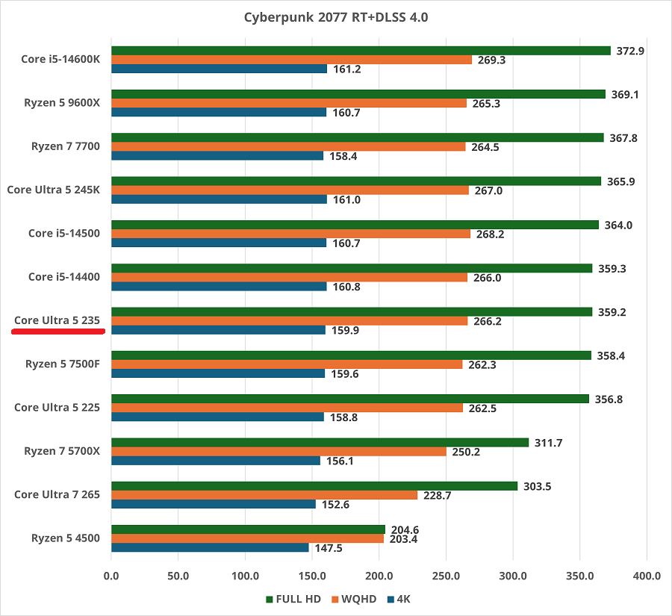Click the Core Ultra 7 265 label
This screenshot has height=616, width=672.
[x=57, y=495]
